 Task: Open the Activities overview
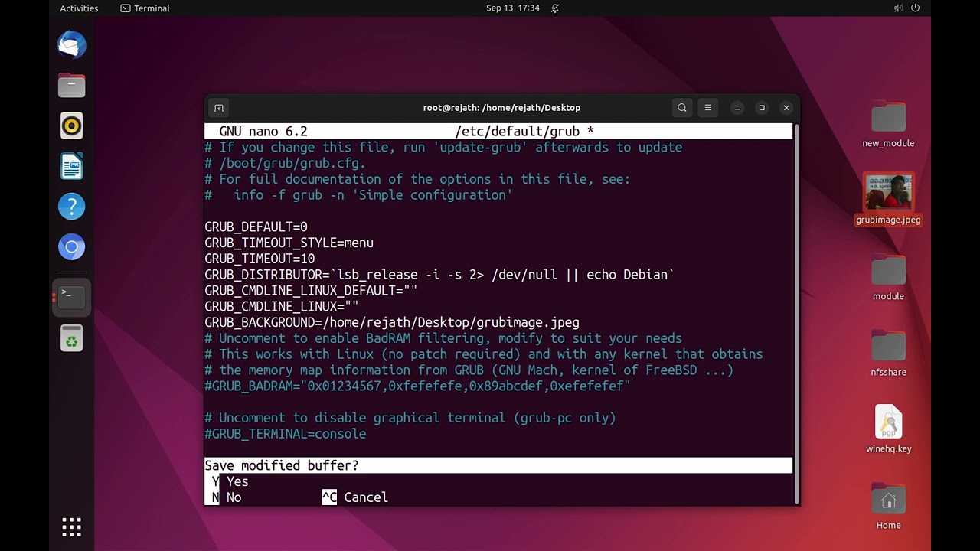(79, 8)
